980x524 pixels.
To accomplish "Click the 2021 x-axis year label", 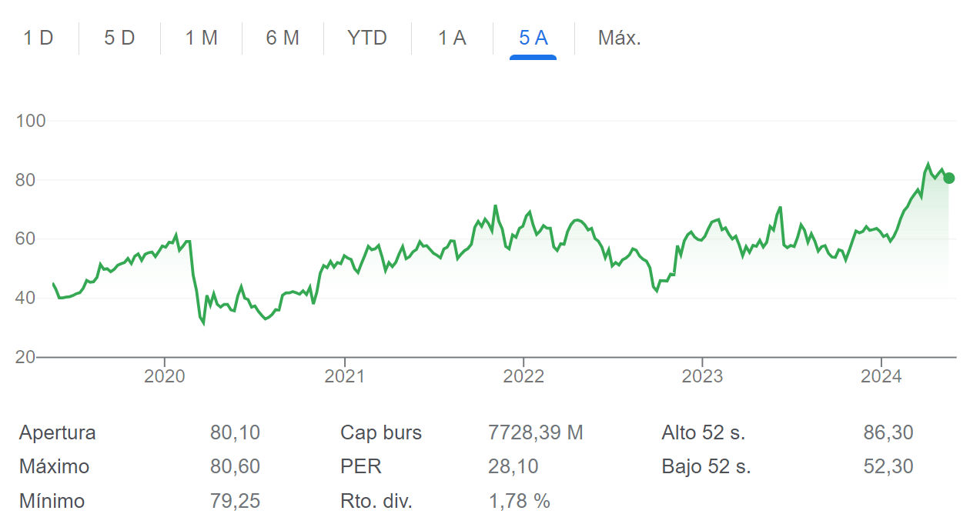I will point(344,376).
